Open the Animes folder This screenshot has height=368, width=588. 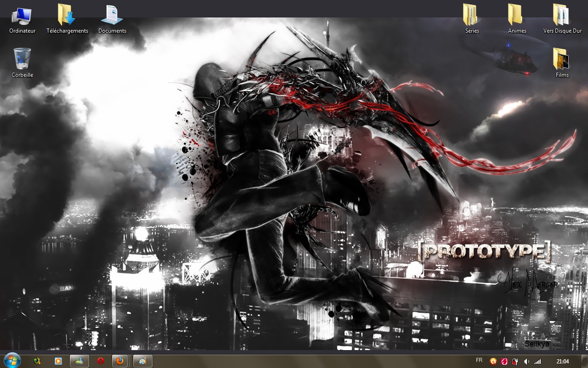(x=517, y=17)
